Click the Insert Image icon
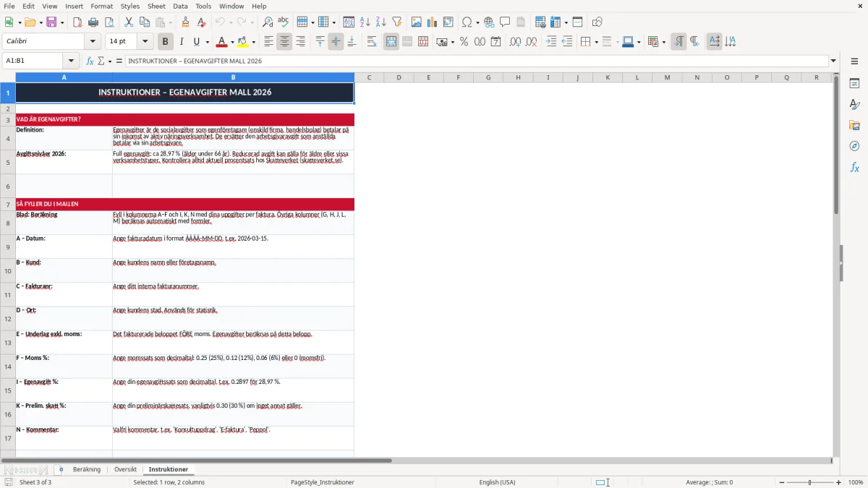Image resolution: width=868 pixels, height=488 pixels. [417, 22]
